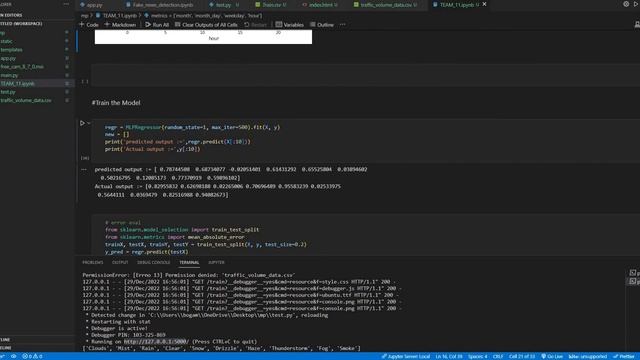The image size is (640, 360).
Task: Open errors and warnings status indicator
Action: [32, 356]
